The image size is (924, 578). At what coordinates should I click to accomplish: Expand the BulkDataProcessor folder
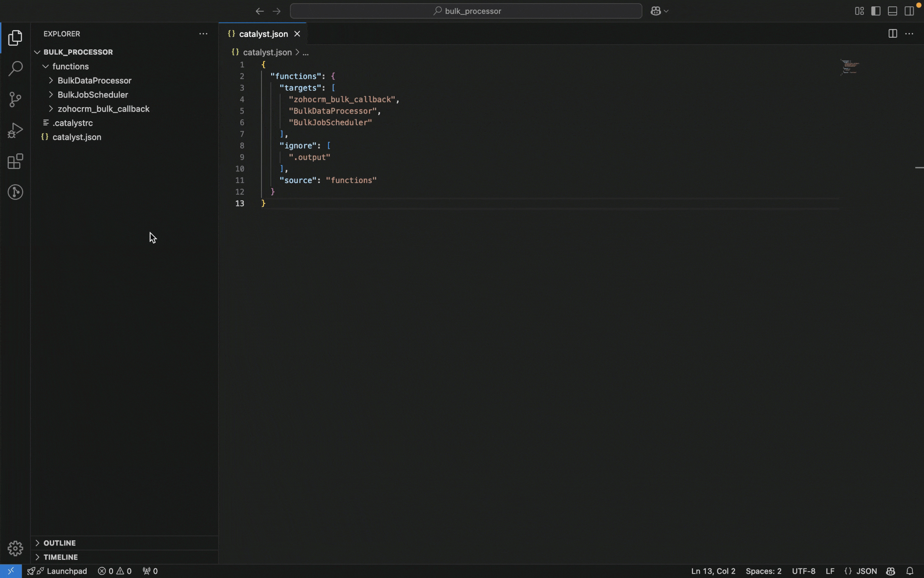click(x=94, y=80)
